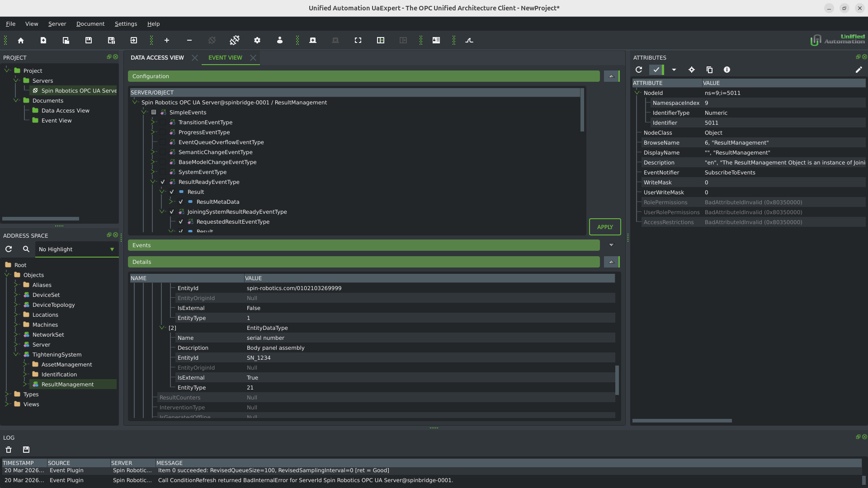Viewport: 868px width, 488px height.
Task: Add a server with the plus icon
Action: tap(167, 41)
